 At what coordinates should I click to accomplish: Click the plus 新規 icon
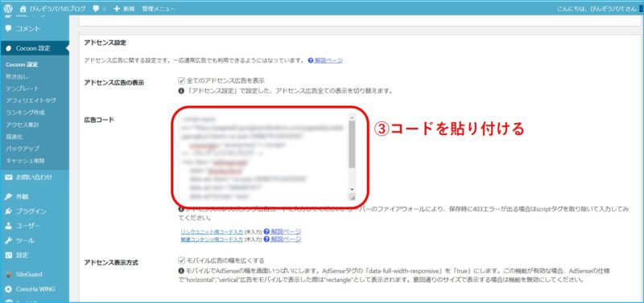pyautogui.click(x=117, y=9)
